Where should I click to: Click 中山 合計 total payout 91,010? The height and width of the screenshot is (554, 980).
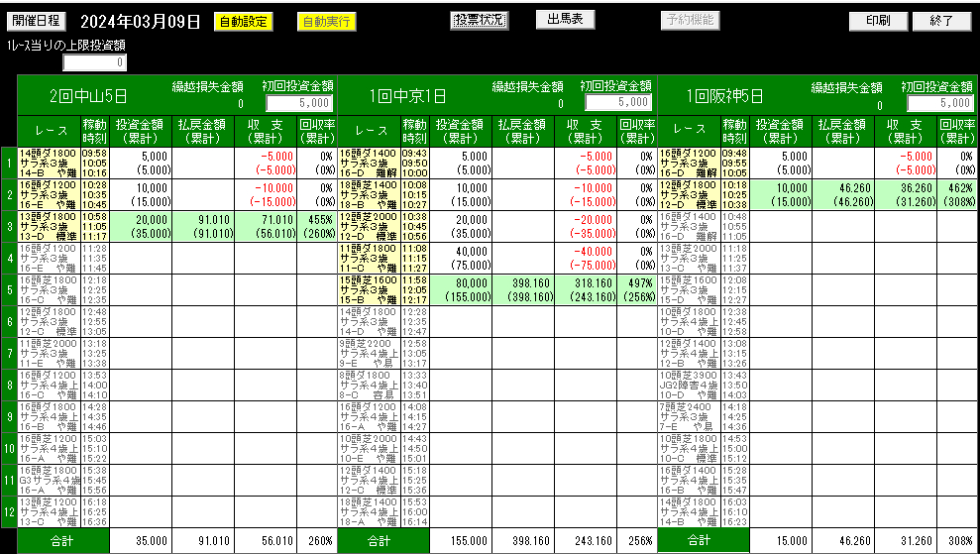(203, 541)
